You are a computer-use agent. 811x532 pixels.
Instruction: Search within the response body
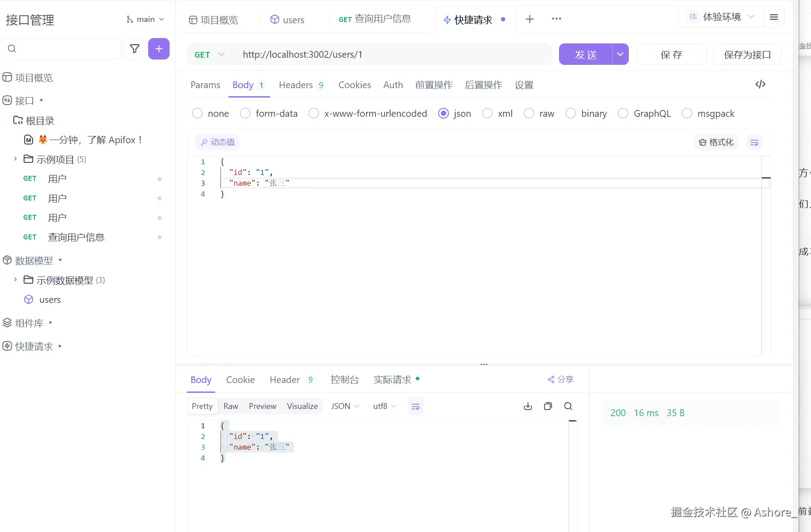pos(568,406)
